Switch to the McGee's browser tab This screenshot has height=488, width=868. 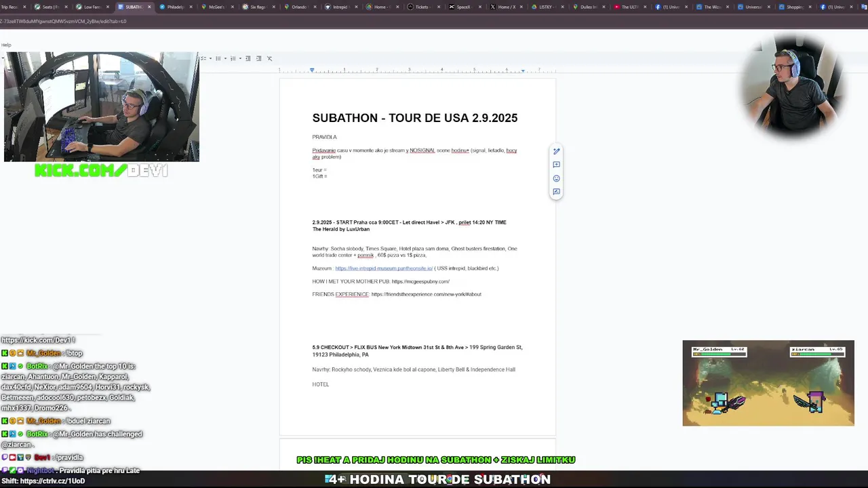coord(216,7)
